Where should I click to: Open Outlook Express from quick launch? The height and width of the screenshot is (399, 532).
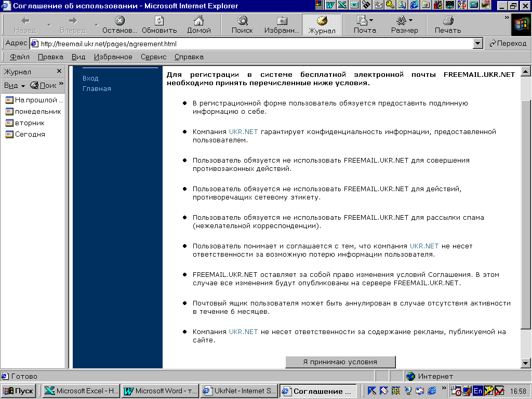click(420, 391)
